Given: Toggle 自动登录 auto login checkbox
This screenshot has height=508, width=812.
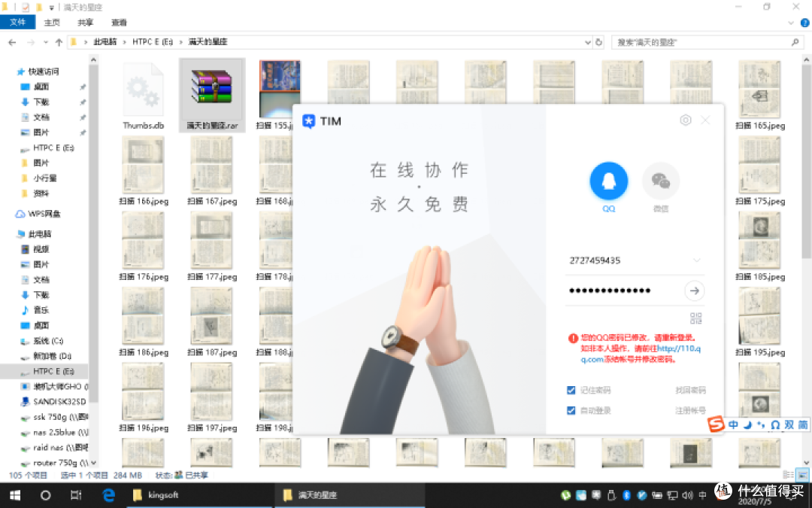Looking at the screenshot, I should pos(571,411).
